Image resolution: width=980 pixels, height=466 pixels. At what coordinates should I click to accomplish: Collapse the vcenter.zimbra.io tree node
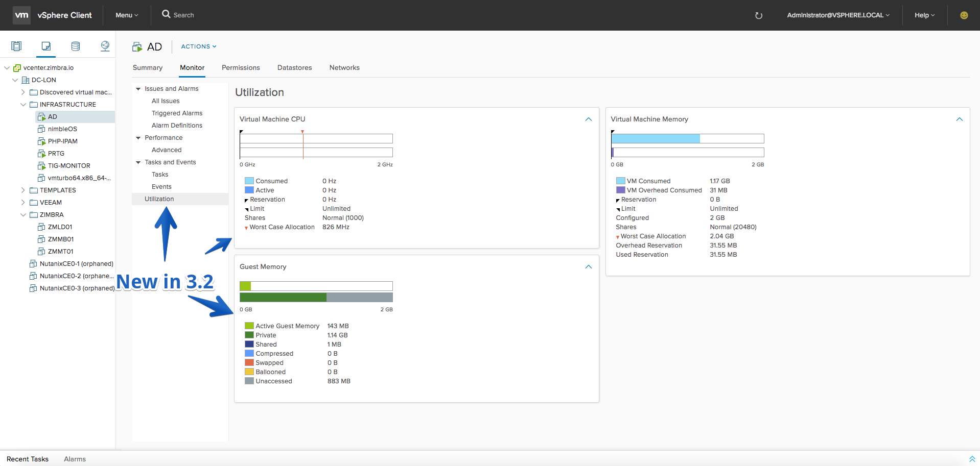7,68
